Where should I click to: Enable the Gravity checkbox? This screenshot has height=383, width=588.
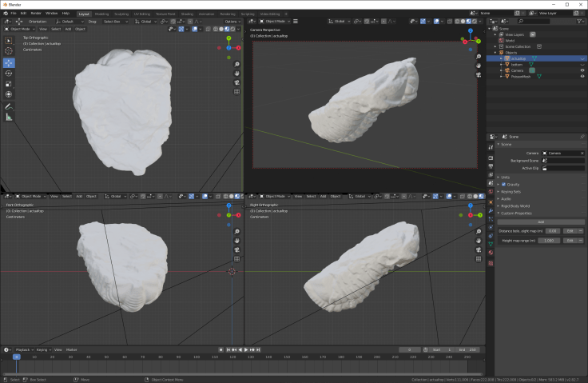[x=503, y=184]
